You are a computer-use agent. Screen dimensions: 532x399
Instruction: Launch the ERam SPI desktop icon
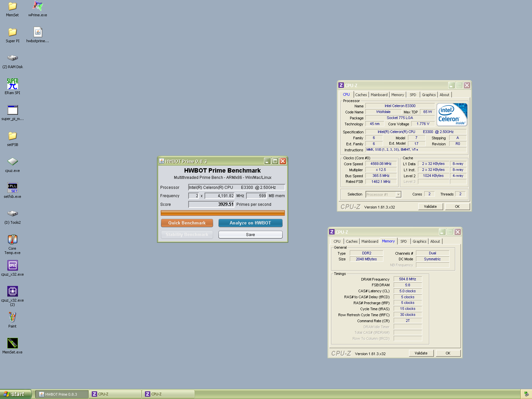[12, 84]
